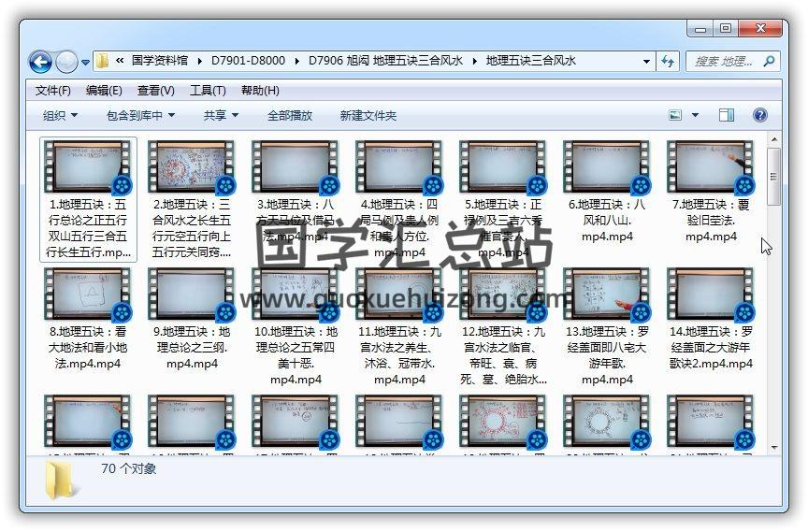Click file name 9.地理五诀：地理总论之三纲.mp4.mp4
Image resolution: width=808 pixels, height=532 pixels.
(192, 348)
